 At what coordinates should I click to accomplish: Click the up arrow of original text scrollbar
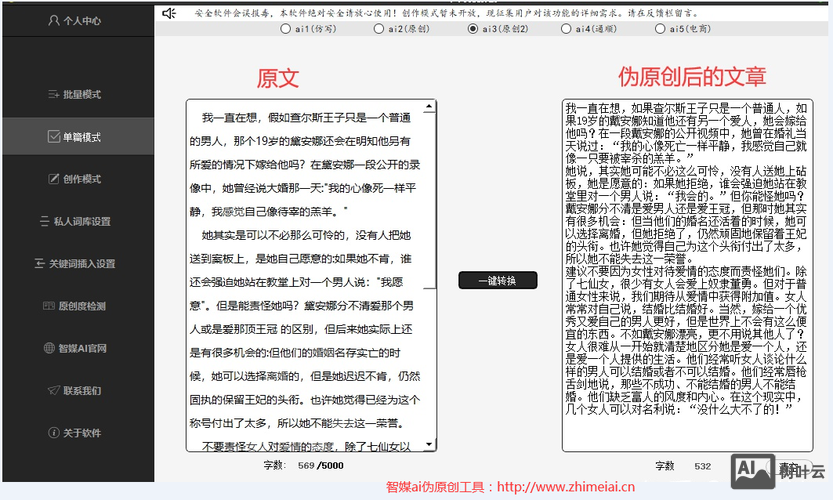(x=430, y=105)
